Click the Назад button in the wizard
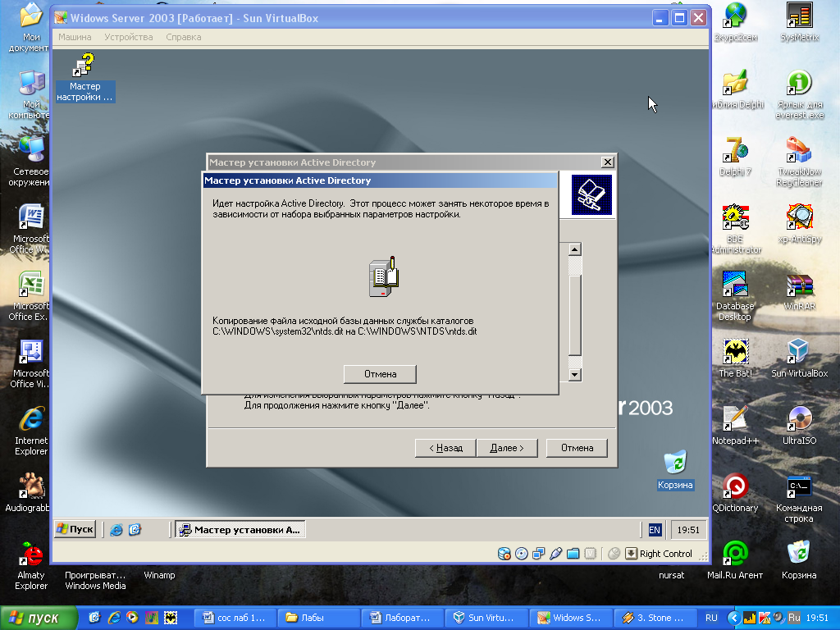This screenshot has width=840, height=630. click(445, 448)
